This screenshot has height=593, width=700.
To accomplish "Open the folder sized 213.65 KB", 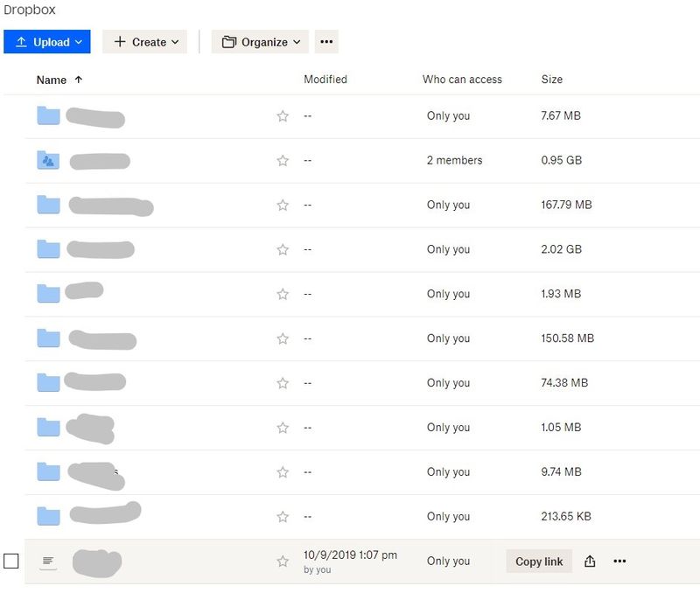I will click(x=48, y=516).
